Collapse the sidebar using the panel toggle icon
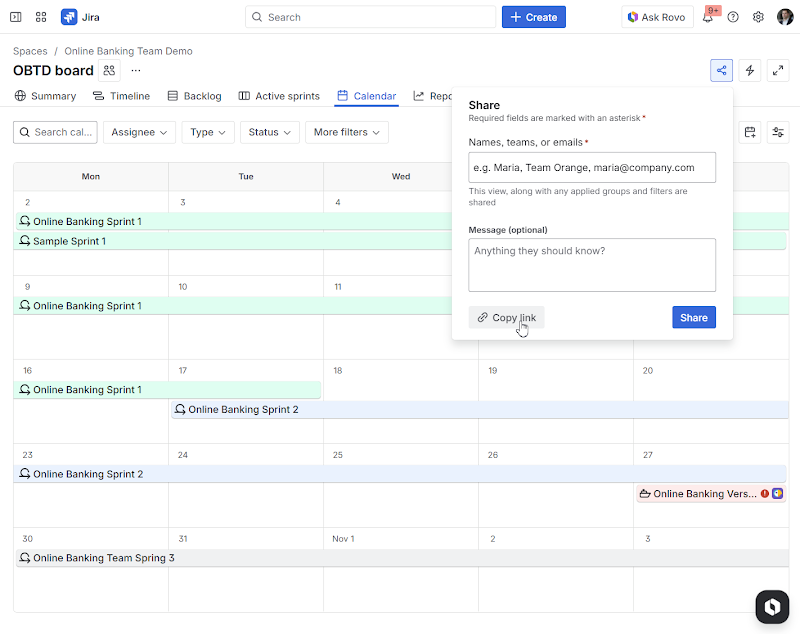 tap(14, 17)
